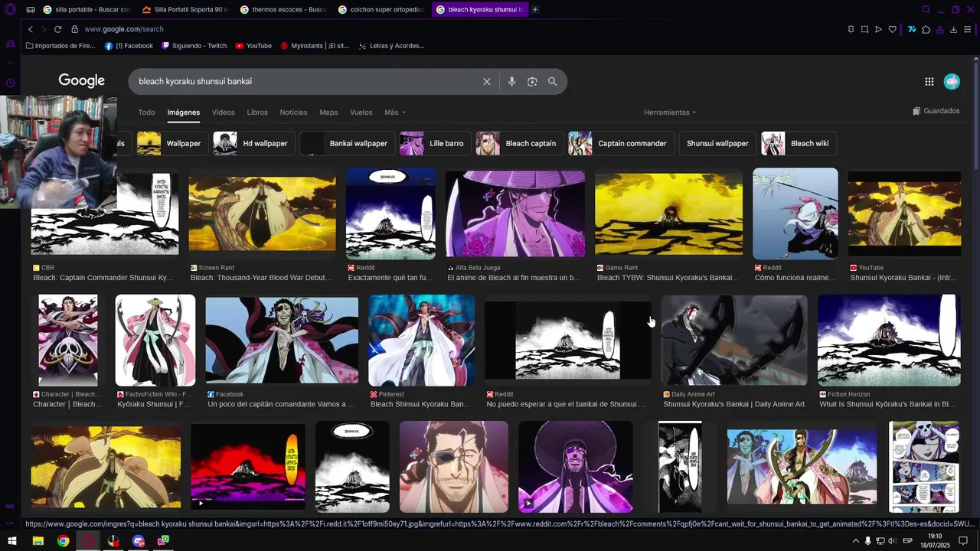Open the Screen Rant image result
The image size is (980, 551).
click(262, 214)
